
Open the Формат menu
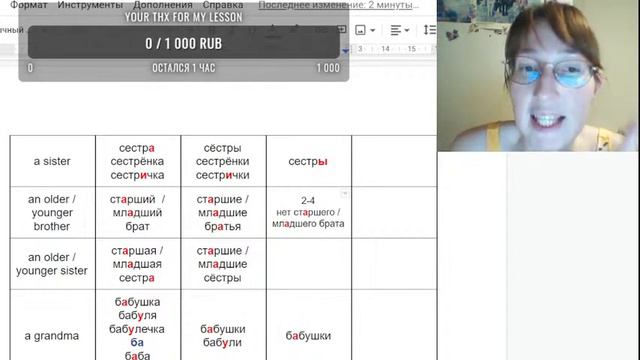tap(29, 5)
